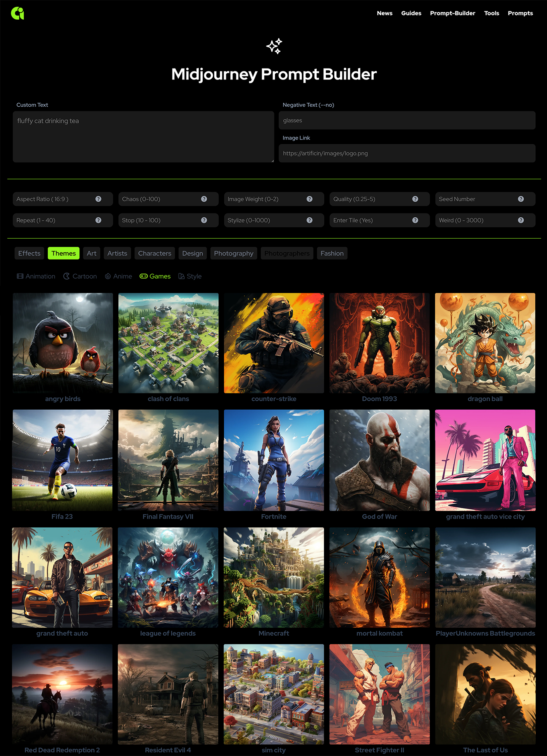Click the Image Link input field
The width and height of the screenshot is (547, 756).
click(407, 153)
